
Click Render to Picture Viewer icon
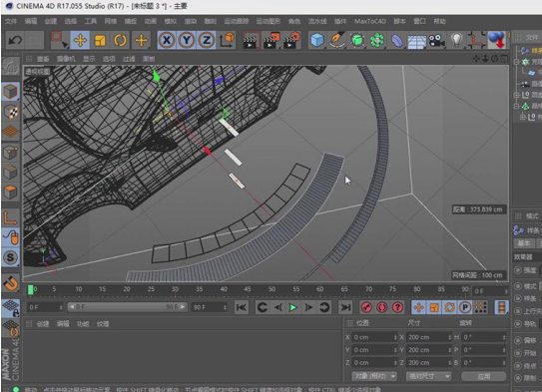[x=271, y=40]
